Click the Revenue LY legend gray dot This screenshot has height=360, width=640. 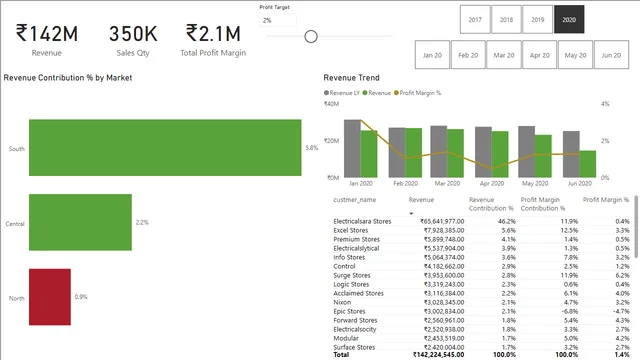point(326,93)
